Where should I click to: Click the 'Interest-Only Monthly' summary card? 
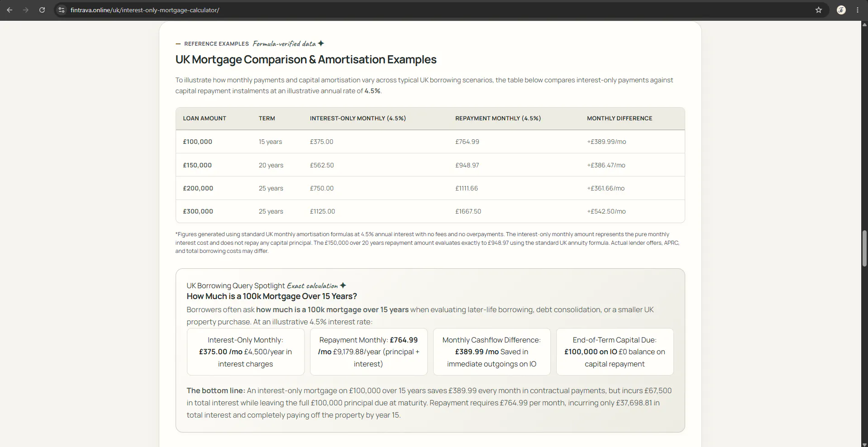pyautogui.click(x=245, y=352)
